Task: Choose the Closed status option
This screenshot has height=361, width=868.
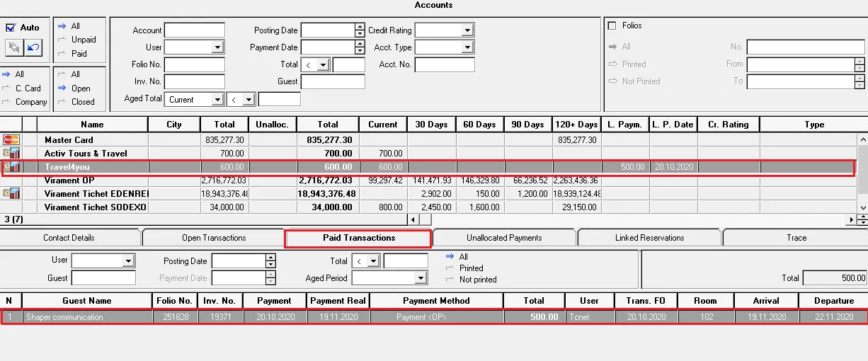Action: 76,102
